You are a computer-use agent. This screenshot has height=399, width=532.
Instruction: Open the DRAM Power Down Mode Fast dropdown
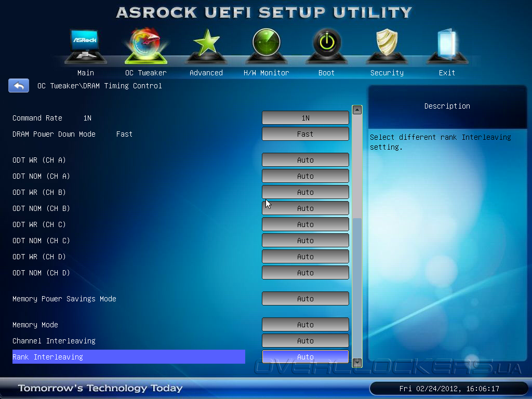pyautogui.click(x=305, y=134)
